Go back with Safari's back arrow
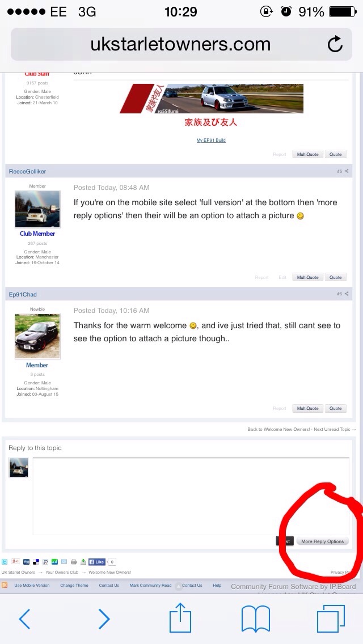This screenshot has width=363, height=644. pyautogui.click(x=24, y=618)
